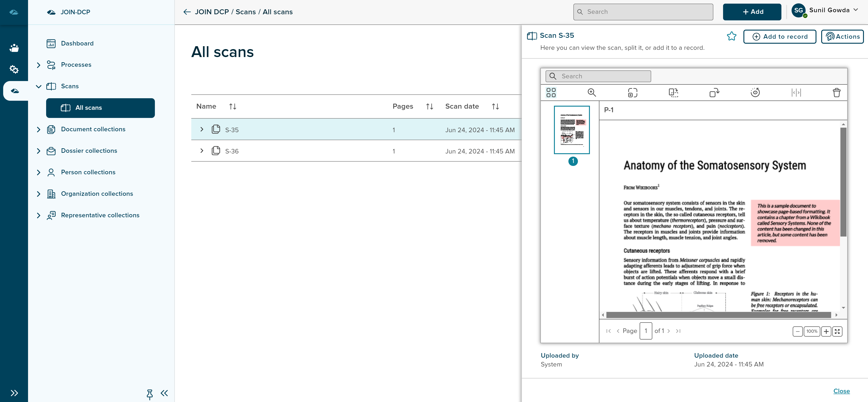Sort table by Scan date

pos(495,107)
